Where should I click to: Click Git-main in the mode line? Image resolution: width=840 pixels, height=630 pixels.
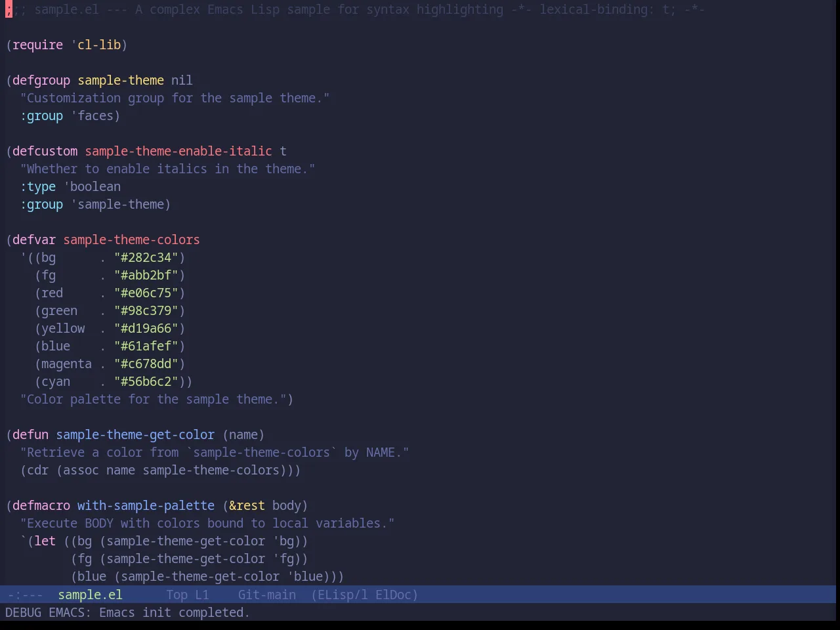click(266, 595)
